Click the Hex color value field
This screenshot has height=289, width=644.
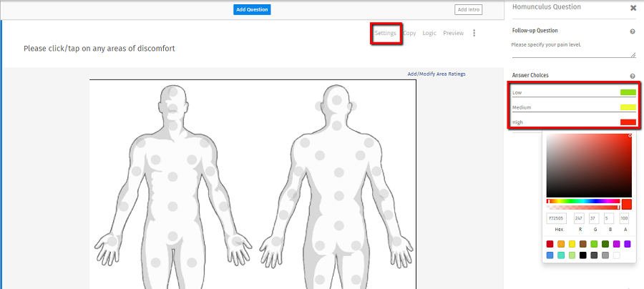click(556, 219)
